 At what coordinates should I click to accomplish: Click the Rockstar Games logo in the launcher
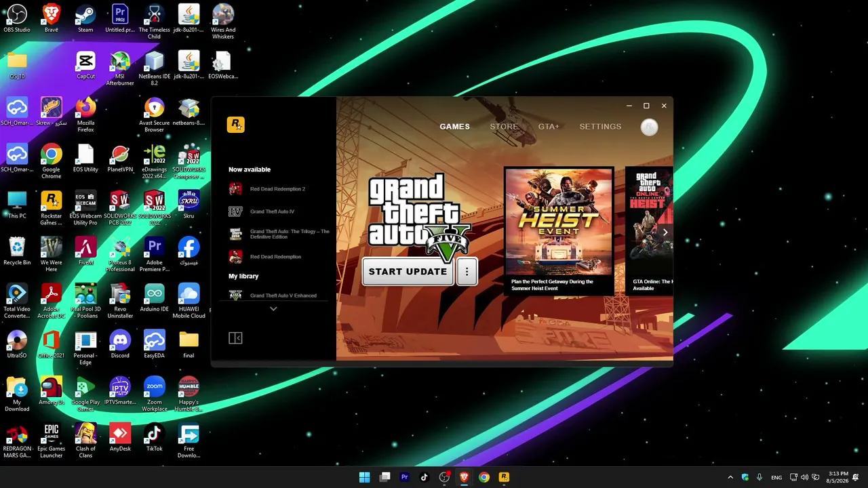click(235, 125)
